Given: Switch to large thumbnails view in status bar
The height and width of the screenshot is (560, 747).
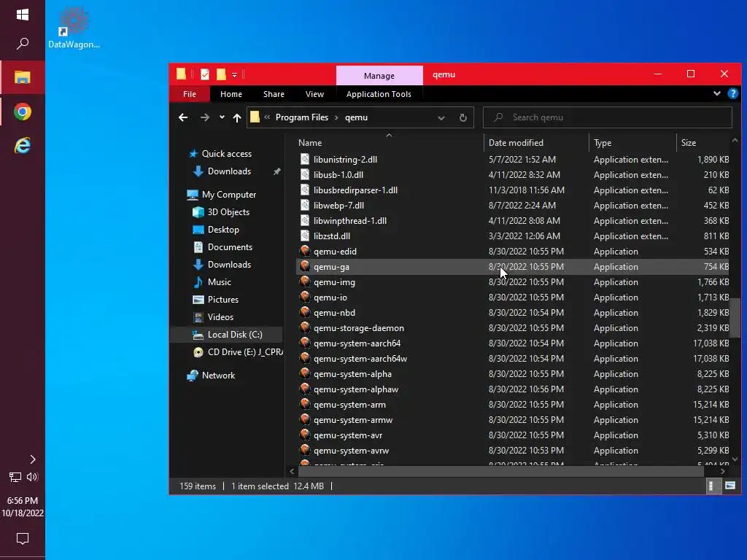Looking at the screenshot, I should (729, 486).
